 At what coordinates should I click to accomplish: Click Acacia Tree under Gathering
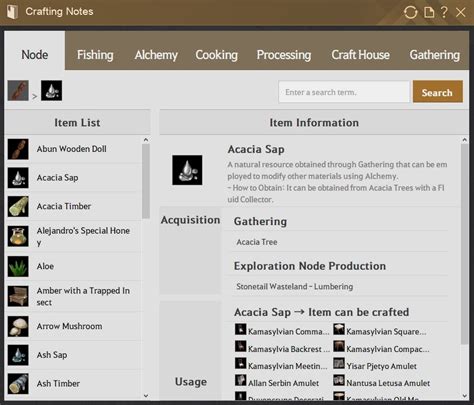click(x=257, y=242)
